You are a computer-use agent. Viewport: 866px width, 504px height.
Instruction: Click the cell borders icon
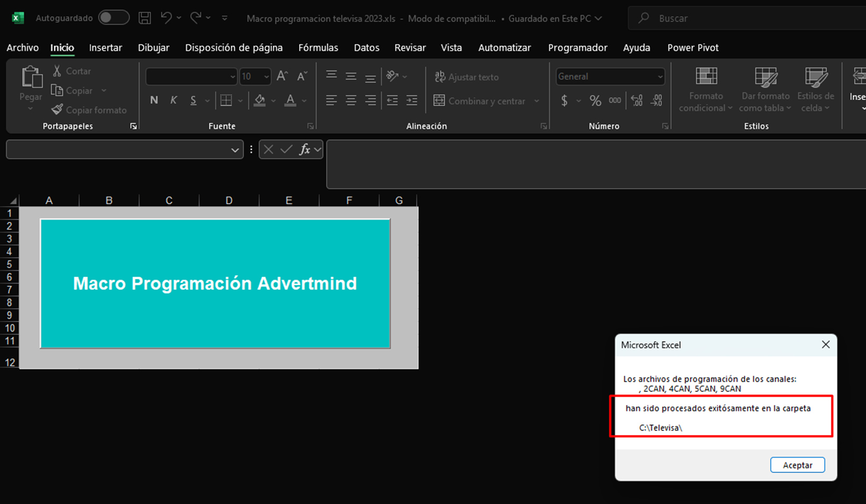226,100
